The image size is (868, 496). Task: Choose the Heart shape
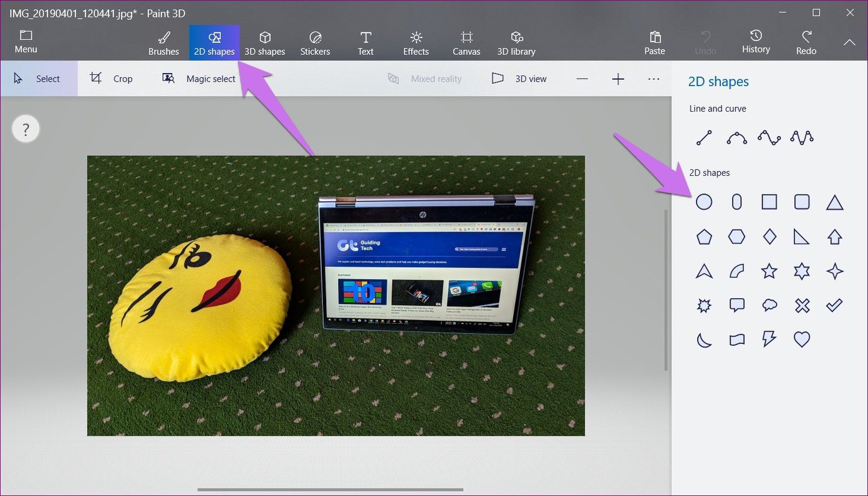coord(802,339)
